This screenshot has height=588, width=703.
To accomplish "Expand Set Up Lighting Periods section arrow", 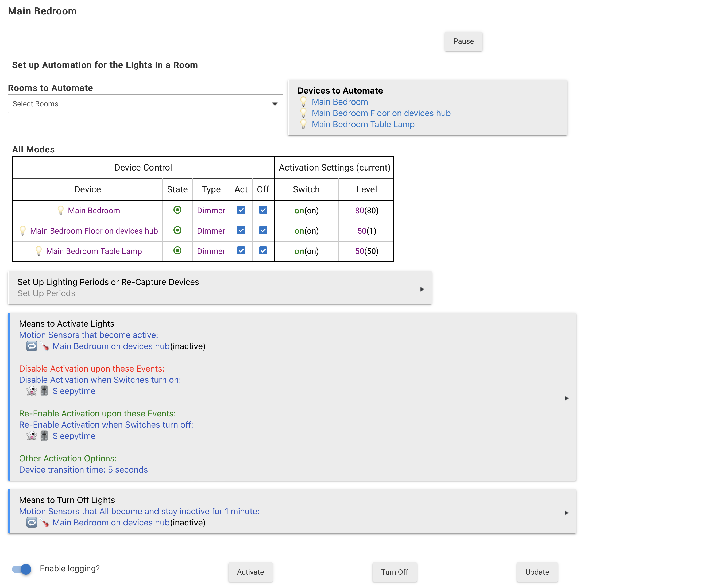I will 422,289.
